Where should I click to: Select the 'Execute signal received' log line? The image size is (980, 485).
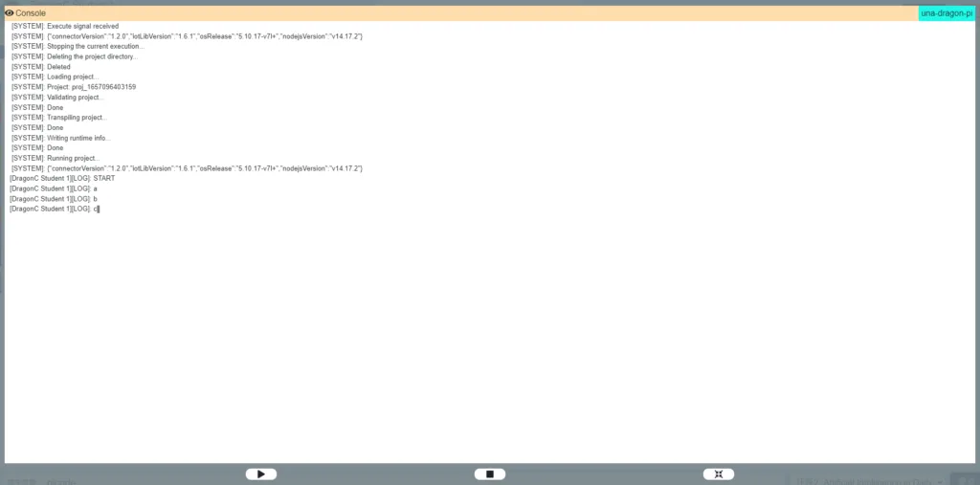65,26
